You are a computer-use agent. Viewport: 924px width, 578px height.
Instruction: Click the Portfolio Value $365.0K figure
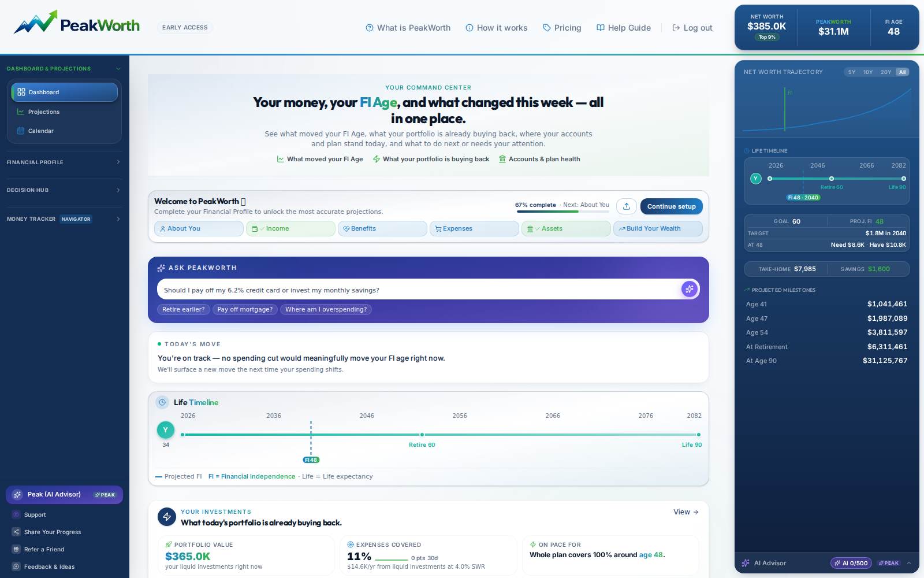[x=188, y=556]
